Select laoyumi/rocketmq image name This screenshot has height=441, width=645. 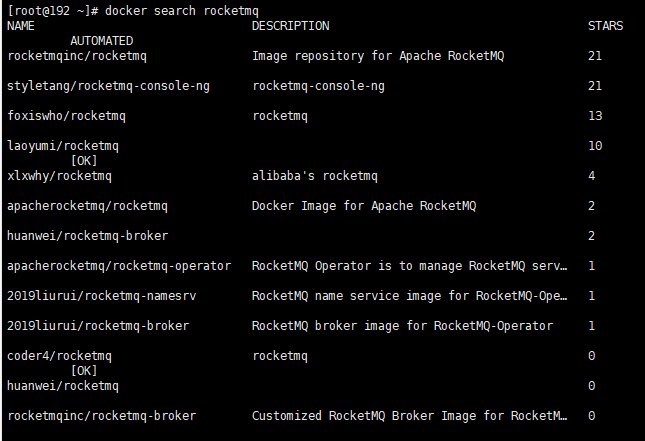point(63,146)
